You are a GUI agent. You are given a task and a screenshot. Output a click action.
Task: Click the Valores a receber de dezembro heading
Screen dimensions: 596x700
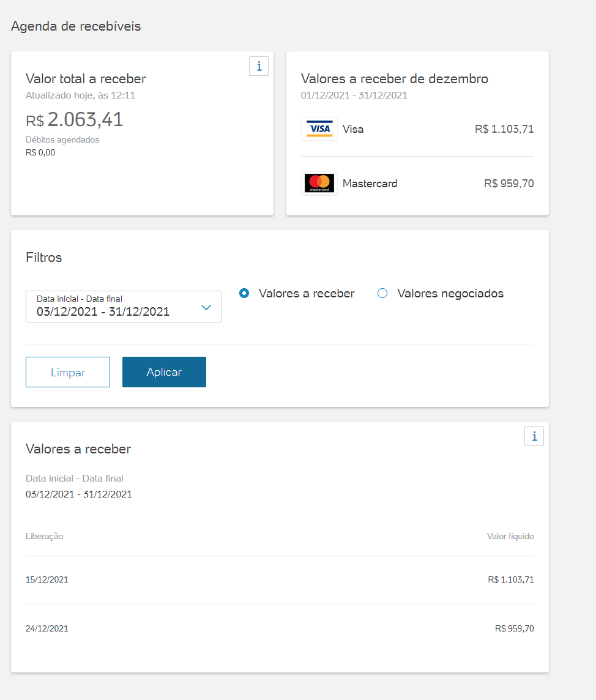click(x=395, y=79)
